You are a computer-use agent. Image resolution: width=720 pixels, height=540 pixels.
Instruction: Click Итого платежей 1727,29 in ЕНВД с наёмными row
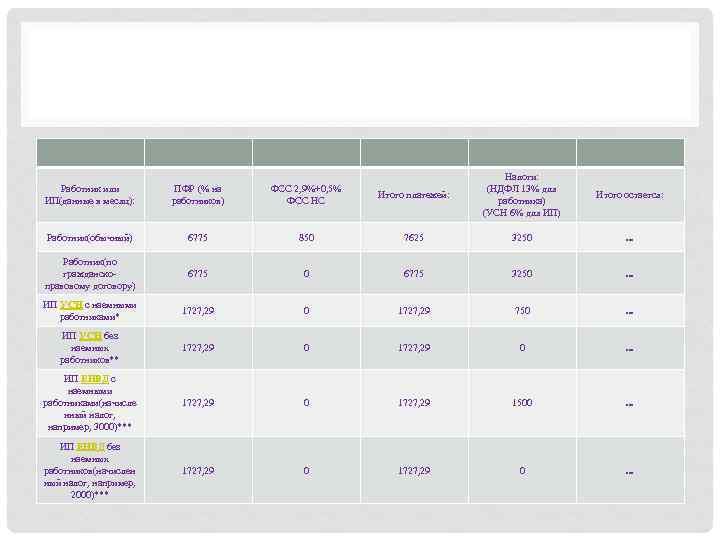point(414,403)
